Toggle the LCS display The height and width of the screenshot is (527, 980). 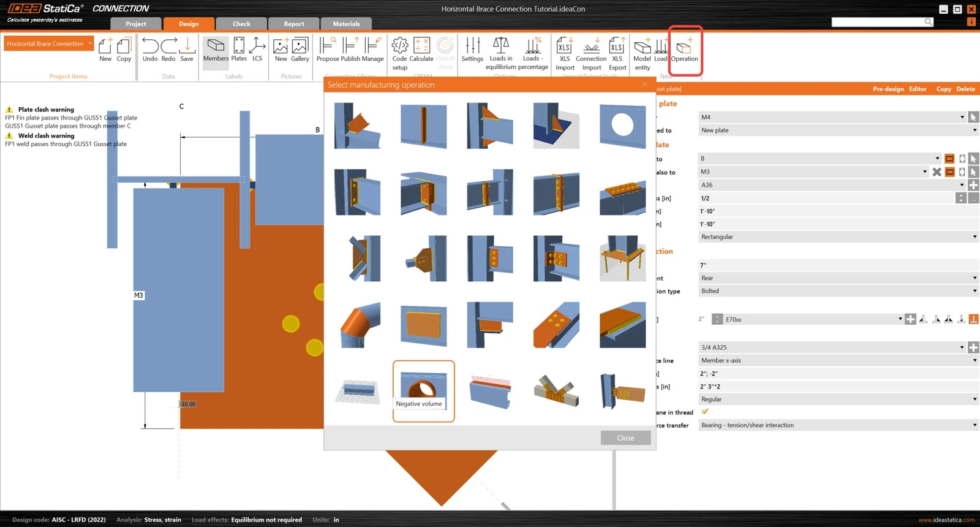click(x=257, y=50)
